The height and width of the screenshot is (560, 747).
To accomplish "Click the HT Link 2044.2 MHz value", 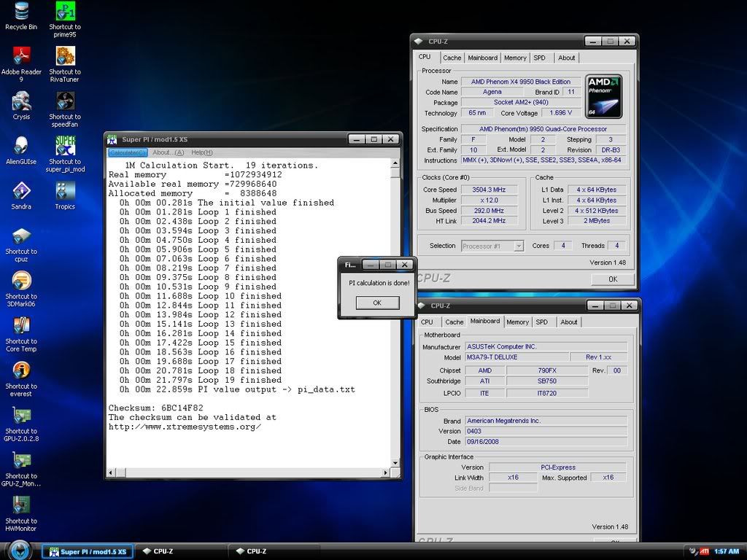I will (489, 221).
